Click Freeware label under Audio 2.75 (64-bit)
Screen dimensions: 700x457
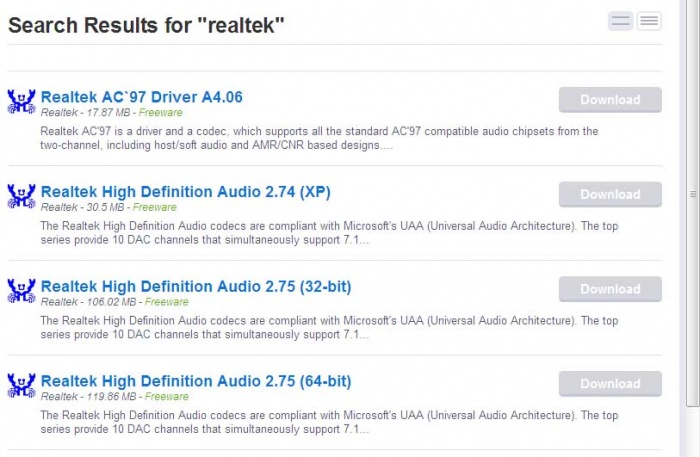click(167, 397)
